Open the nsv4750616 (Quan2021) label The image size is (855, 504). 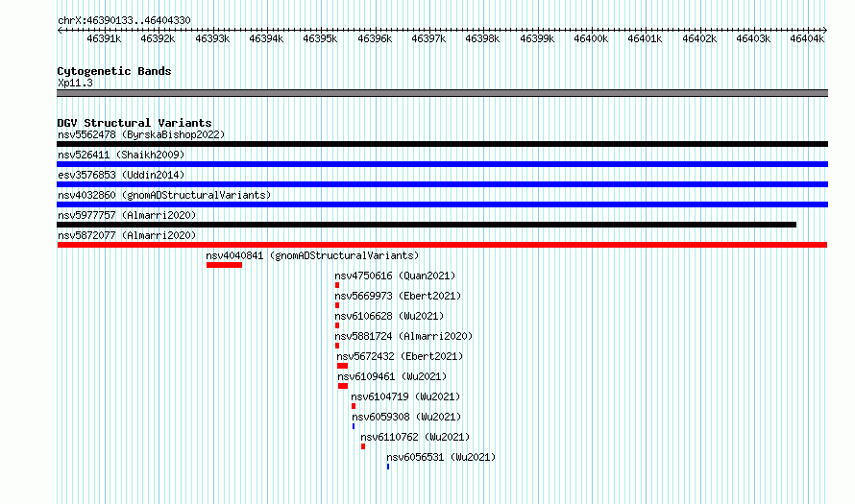pyautogui.click(x=395, y=276)
